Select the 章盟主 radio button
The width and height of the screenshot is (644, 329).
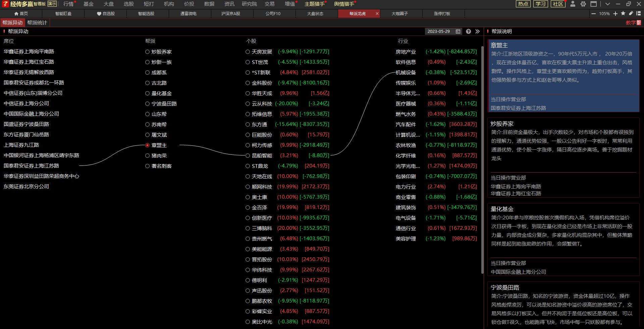click(x=147, y=145)
